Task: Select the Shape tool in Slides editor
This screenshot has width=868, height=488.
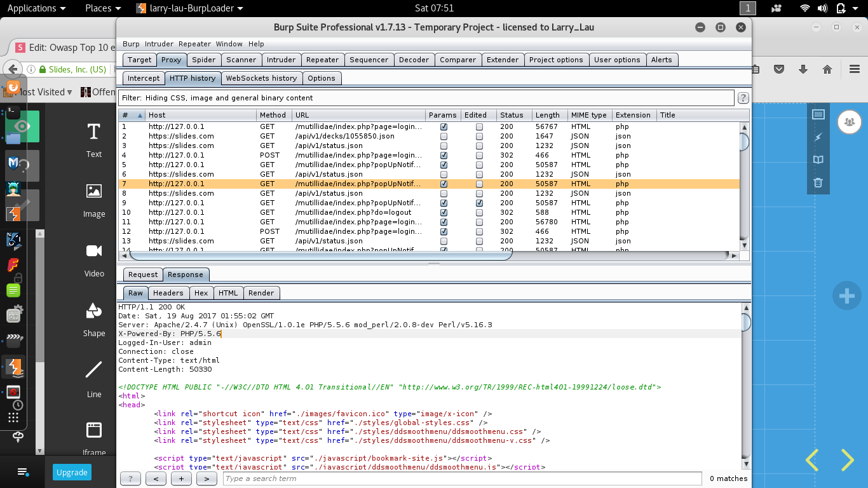Action: click(94, 320)
